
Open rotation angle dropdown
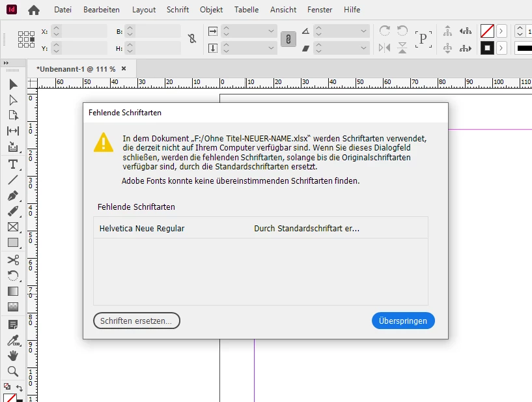point(364,31)
